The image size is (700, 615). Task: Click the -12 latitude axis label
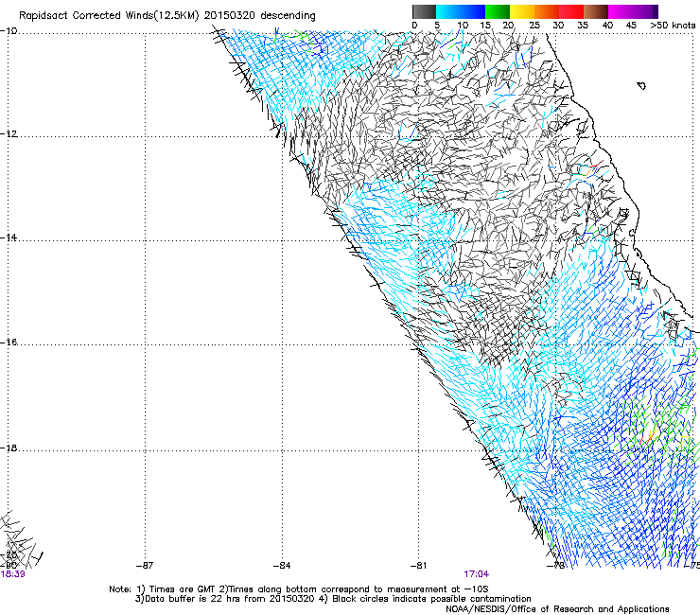(x=9, y=134)
